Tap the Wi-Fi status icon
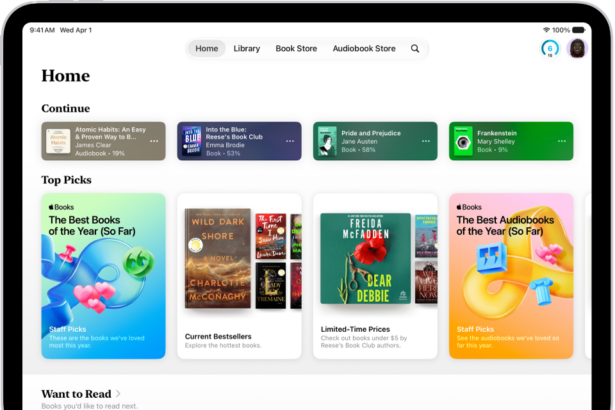This screenshot has height=410, width=615. (x=546, y=30)
